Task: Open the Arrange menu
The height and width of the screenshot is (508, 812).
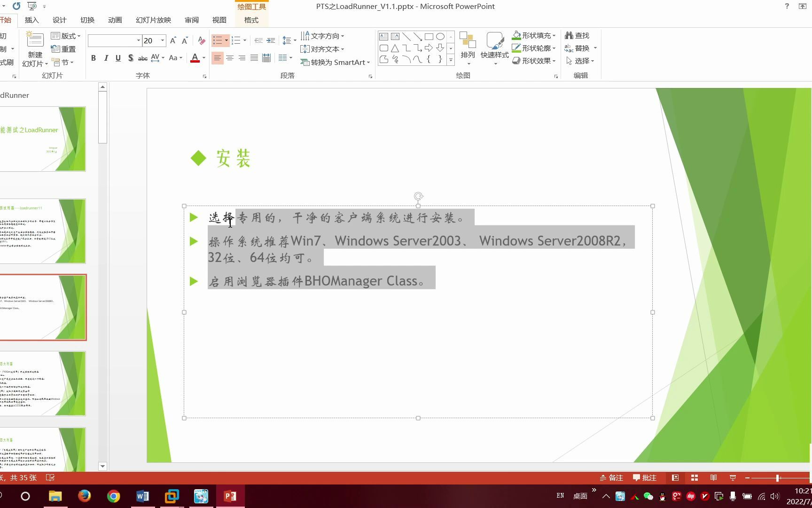Action: pyautogui.click(x=468, y=49)
